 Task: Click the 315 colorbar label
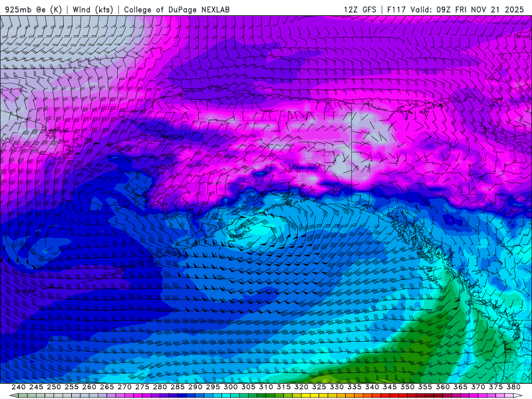[x=284, y=387]
